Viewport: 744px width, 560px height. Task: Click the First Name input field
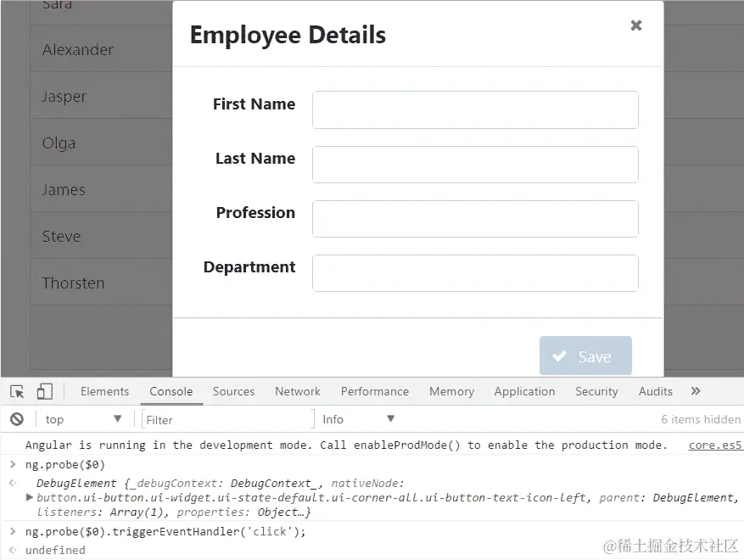pyautogui.click(x=475, y=109)
